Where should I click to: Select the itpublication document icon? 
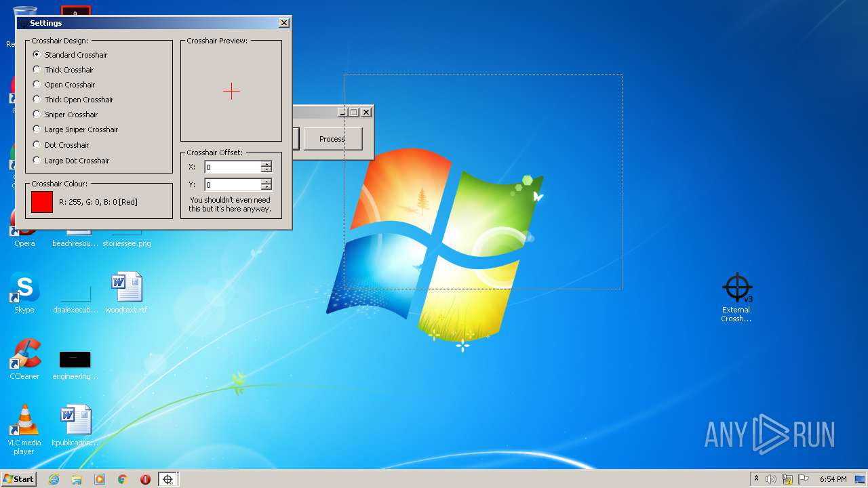point(75,426)
